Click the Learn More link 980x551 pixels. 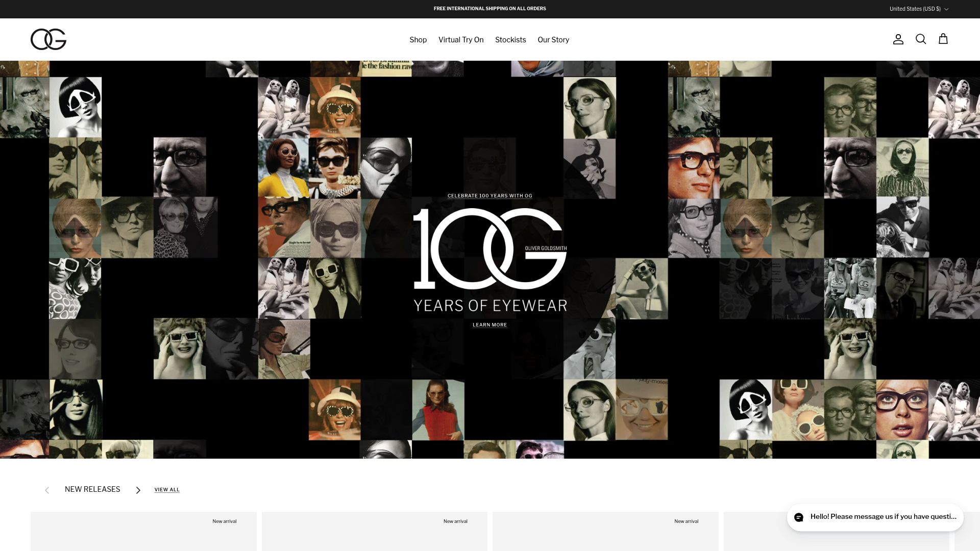[x=490, y=325]
